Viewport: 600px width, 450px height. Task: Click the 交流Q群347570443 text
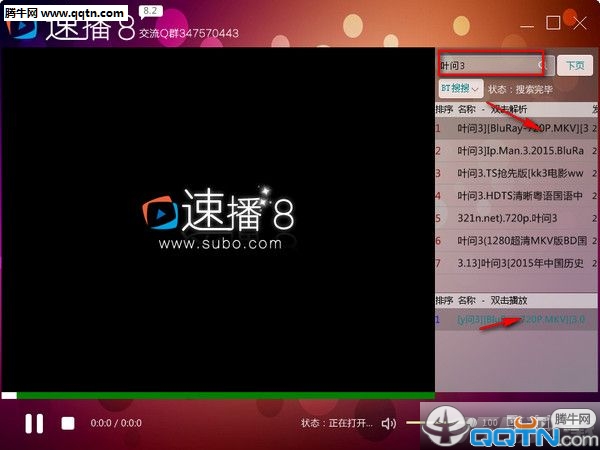(189, 34)
